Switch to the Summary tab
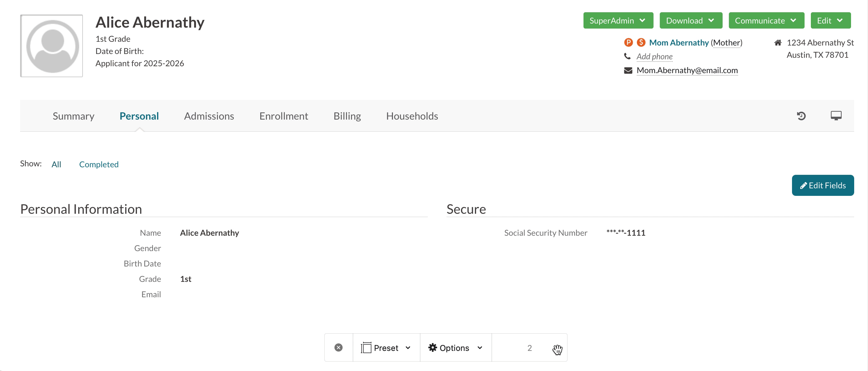The width and height of the screenshot is (868, 371). (x=73, y=116)
